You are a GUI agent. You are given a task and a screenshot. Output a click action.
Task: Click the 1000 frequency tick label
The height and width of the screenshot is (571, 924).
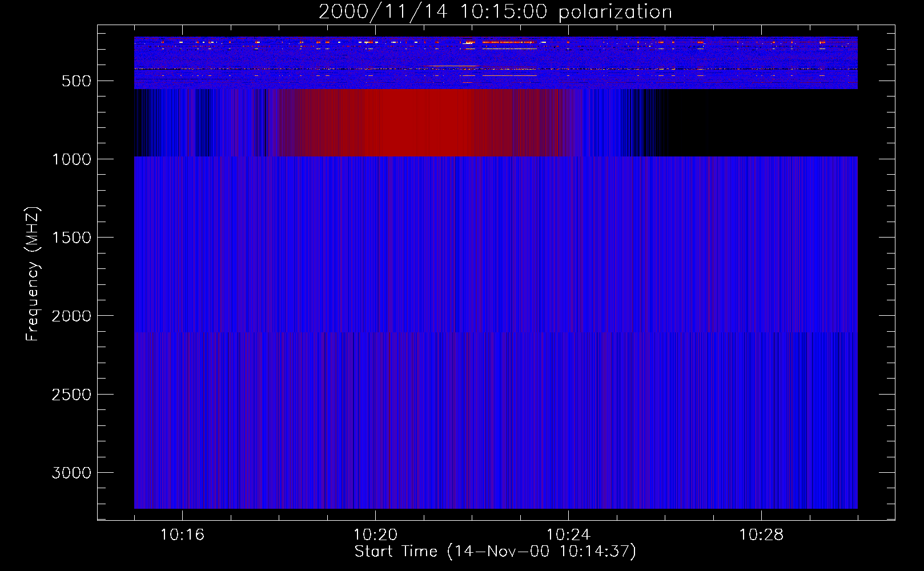click(71, 159)
